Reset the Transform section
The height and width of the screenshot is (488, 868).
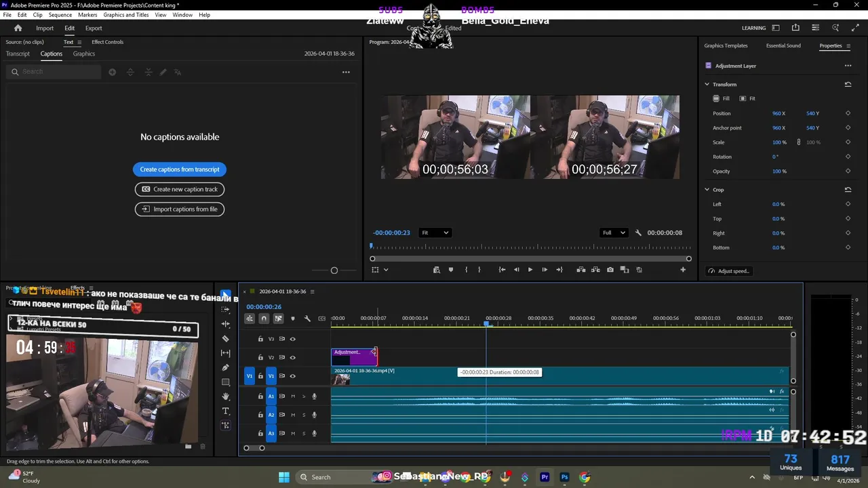pos(848,85)
